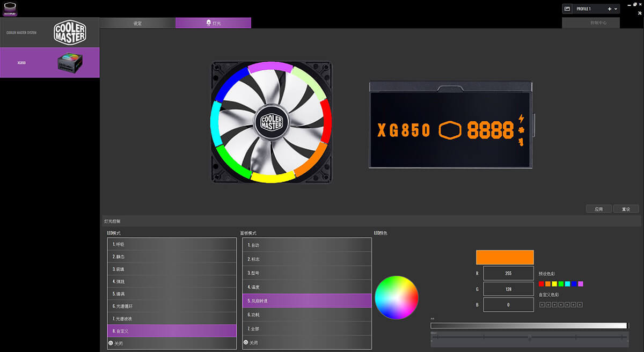Screen dimensions: 644x352
Task: Click the speed slider handle
Action: point(530,338)
